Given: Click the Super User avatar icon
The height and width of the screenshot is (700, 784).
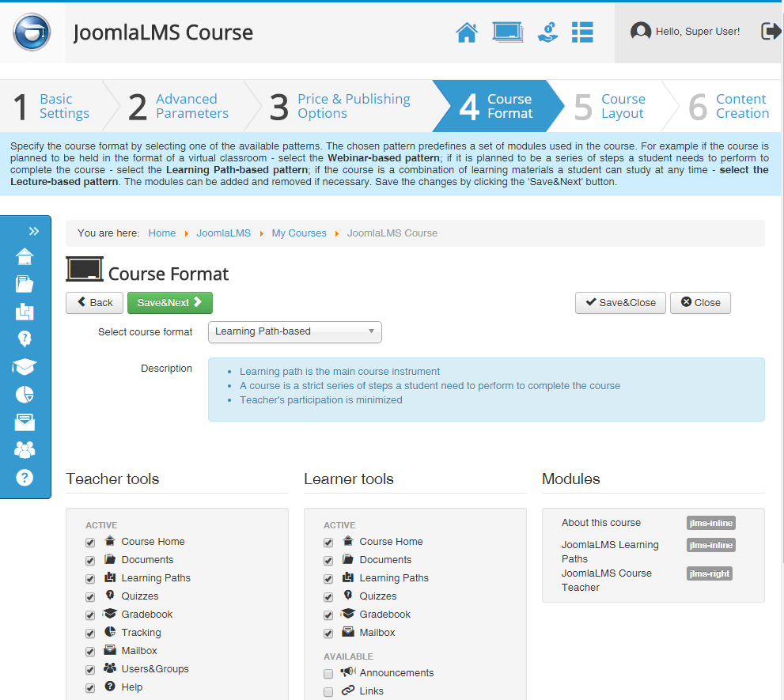Looking at the screenshot, I should coord(641,31).
